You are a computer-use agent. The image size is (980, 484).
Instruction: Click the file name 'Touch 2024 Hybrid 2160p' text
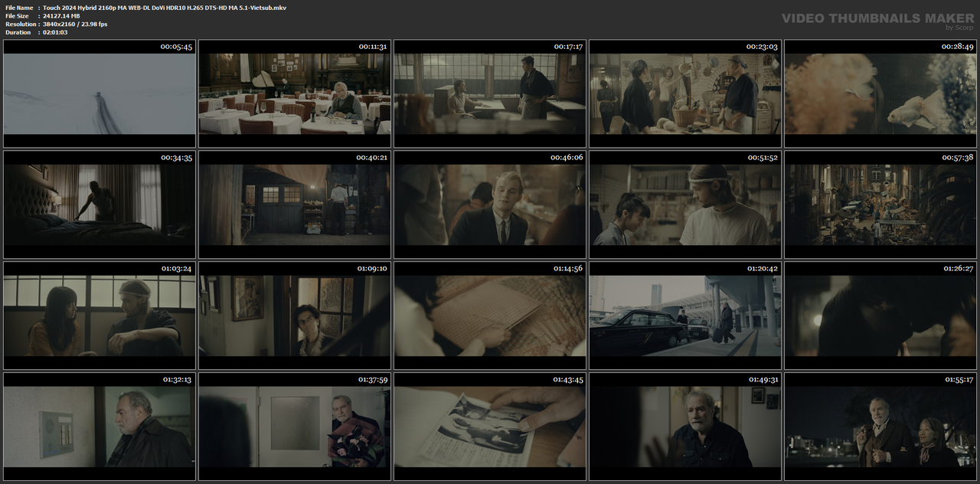coord(165,8)
